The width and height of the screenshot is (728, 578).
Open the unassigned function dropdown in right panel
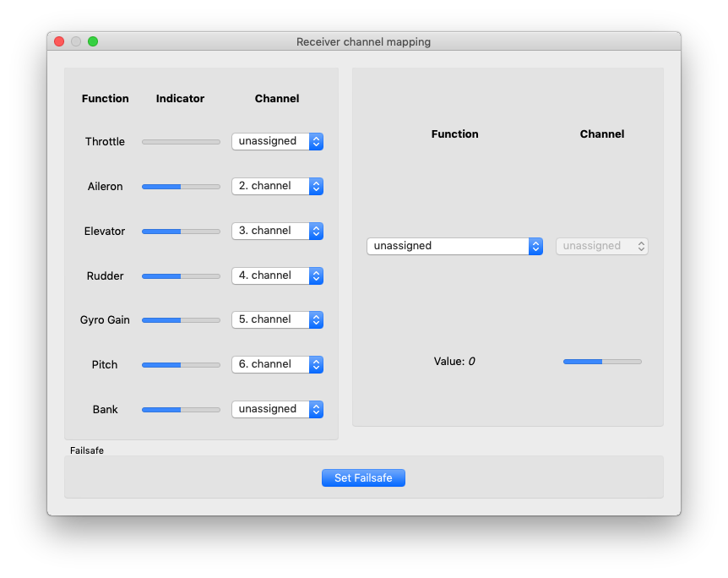click(x=454, y=246)
